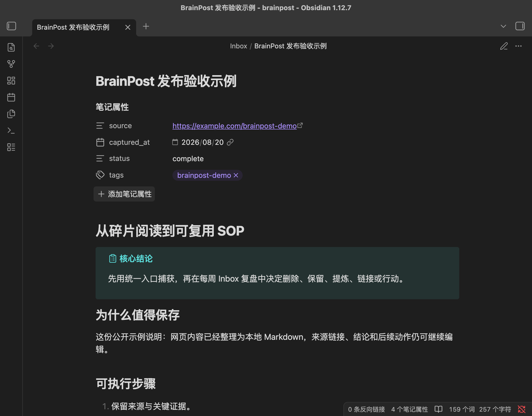Open the graph view

pos(11,64)
